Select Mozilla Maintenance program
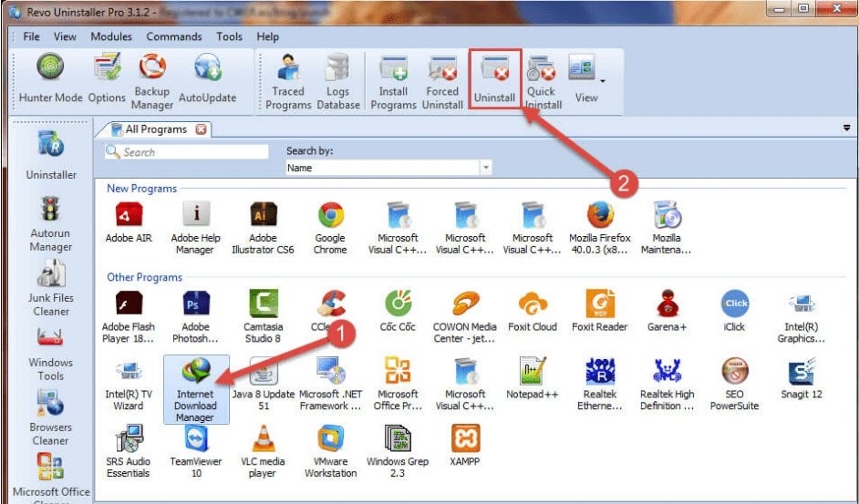The height and width of the screenshot is (504, 859). 667,228
